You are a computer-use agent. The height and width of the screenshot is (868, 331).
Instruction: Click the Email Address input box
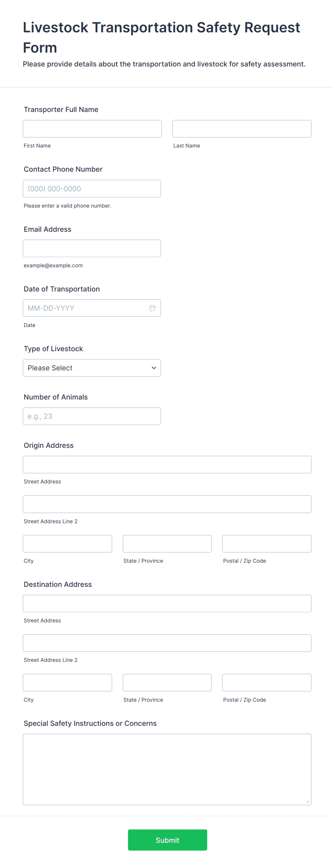pos(92,248)
